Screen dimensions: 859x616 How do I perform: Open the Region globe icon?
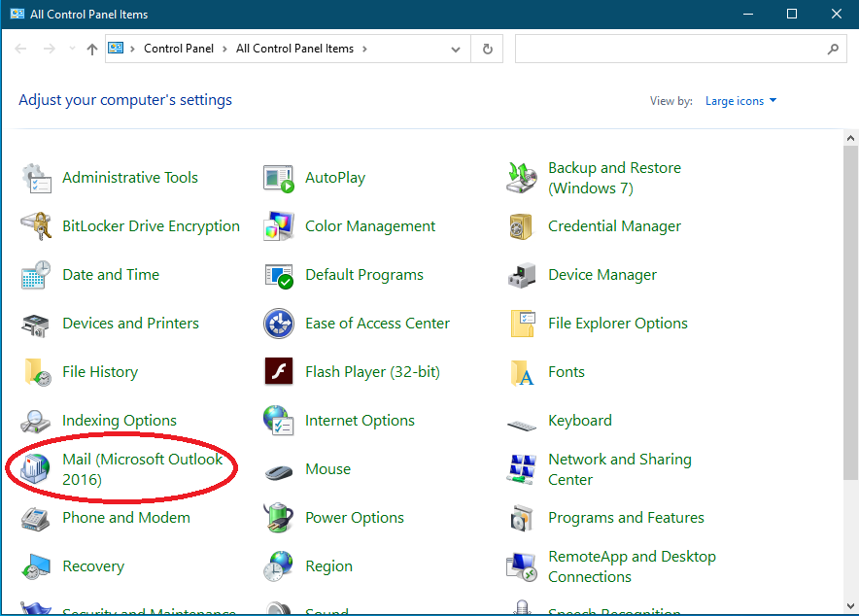click(279, 566)
